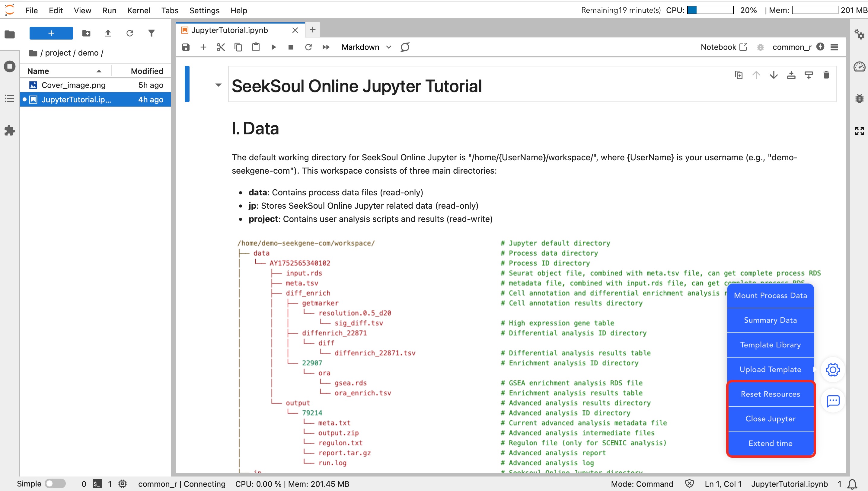Run the selected cell
868x491 pixels.
[274, 47]
